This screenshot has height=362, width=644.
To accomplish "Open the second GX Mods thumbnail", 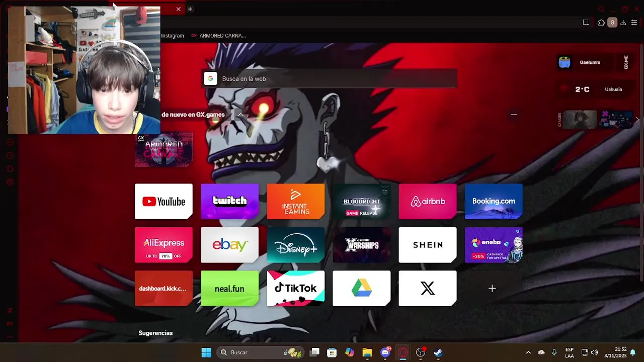I will 616,120.
